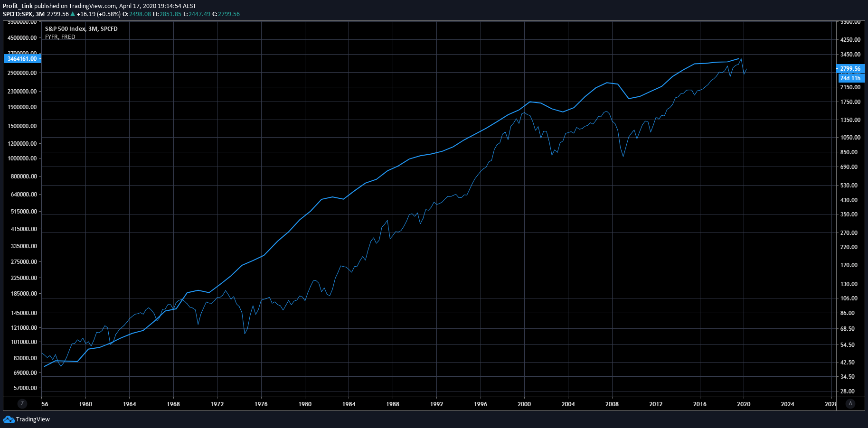Click the 275000.00 left scale value
Viewport: 868px width, 428px height.
(24, 262)
